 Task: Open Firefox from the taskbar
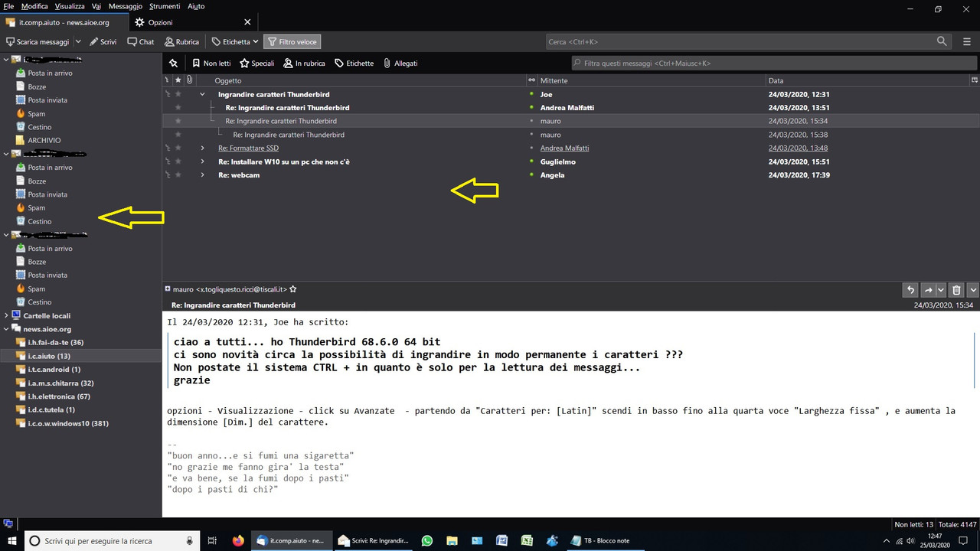click(x=237, y=540)
